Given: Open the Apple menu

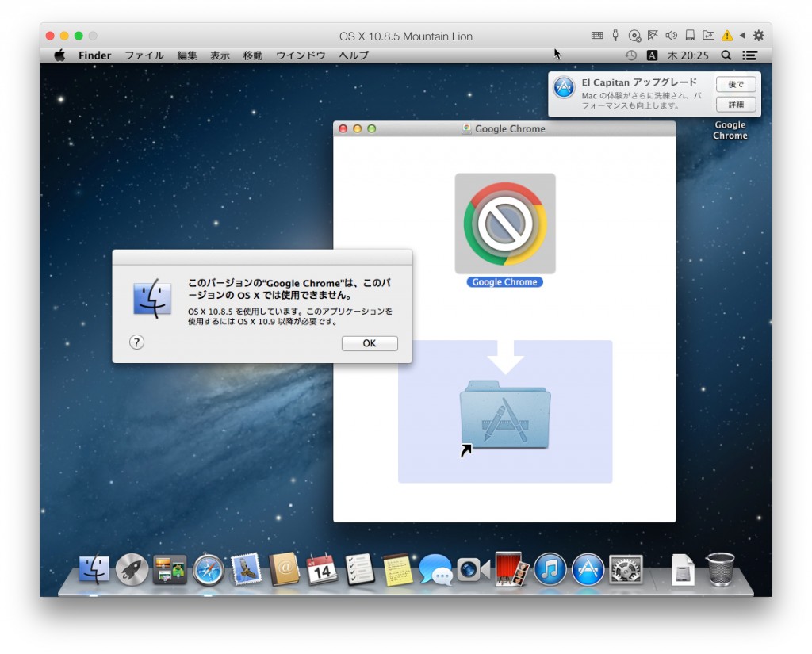Looking at the screenshot, I should click(59, 55).
